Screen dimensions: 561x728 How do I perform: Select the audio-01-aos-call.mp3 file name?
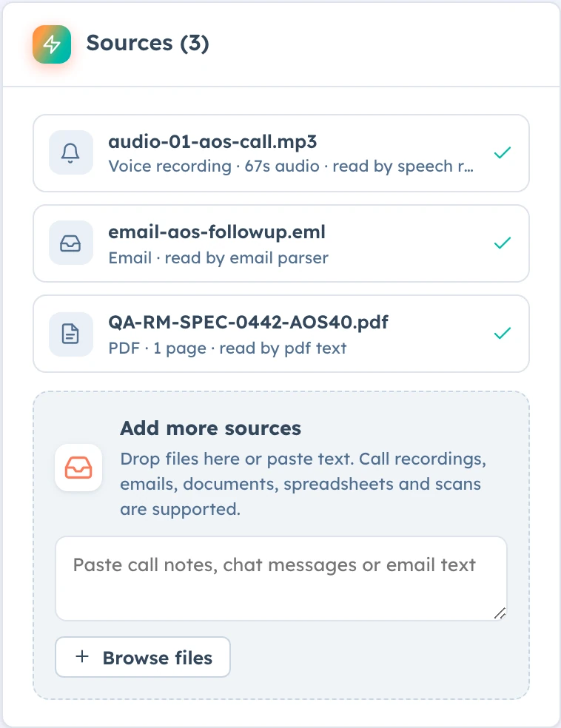(x=212, y=141)
